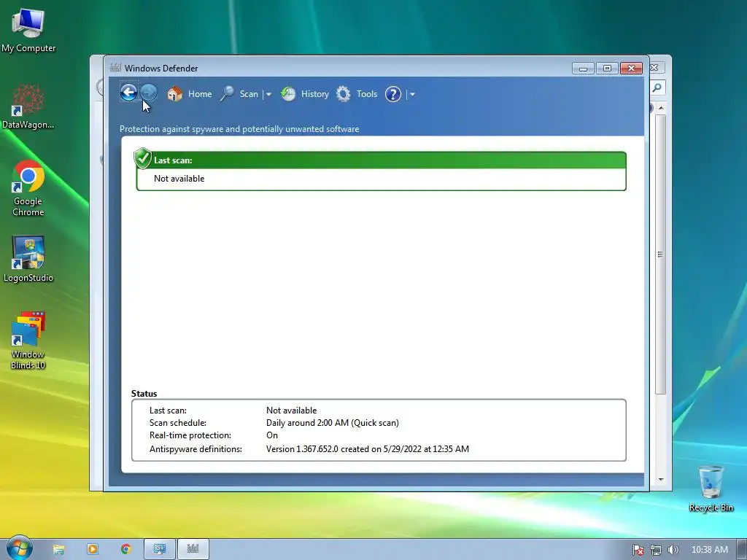Launch the media player taskbar icon
This screenshot has width=747, height=560.
click(x=93, y=550)
